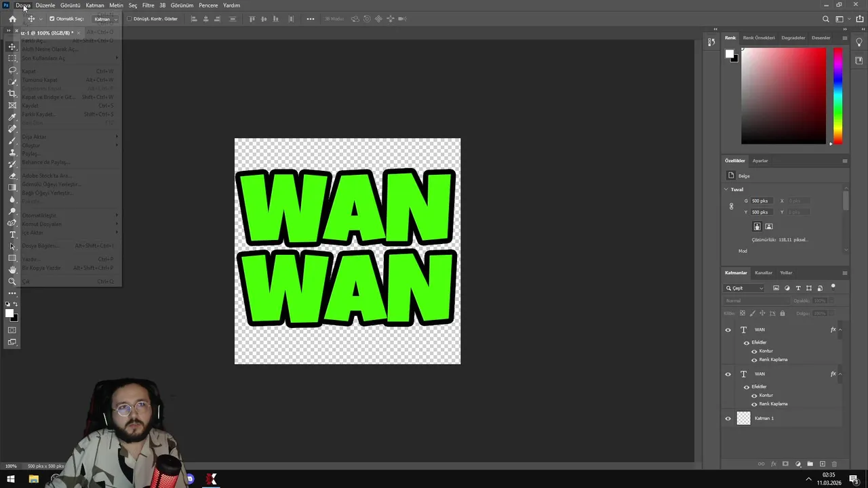Select the Path Selection arrow tool
868x488 pixels.
click(x=12, y=246)
